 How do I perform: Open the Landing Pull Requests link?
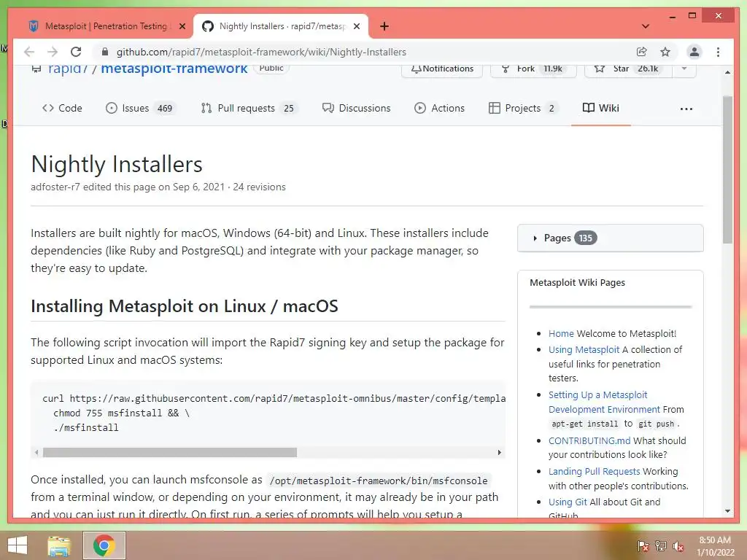click(594, 472)
